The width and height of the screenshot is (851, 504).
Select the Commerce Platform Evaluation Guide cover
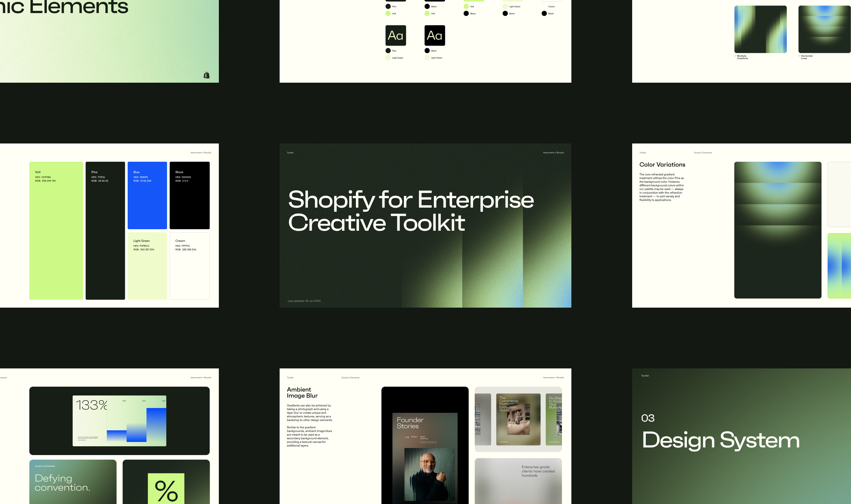pyautogui.click(x=518, y=419)
